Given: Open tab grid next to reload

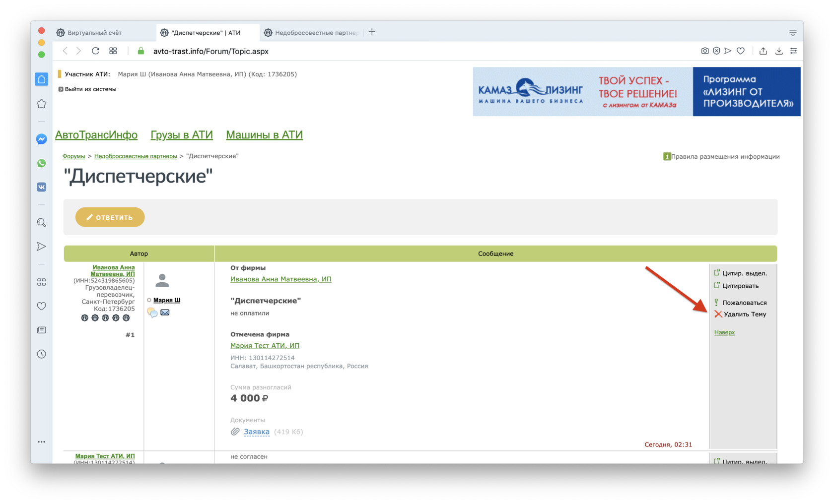Looking at the screenshot, I should (113, 51).
